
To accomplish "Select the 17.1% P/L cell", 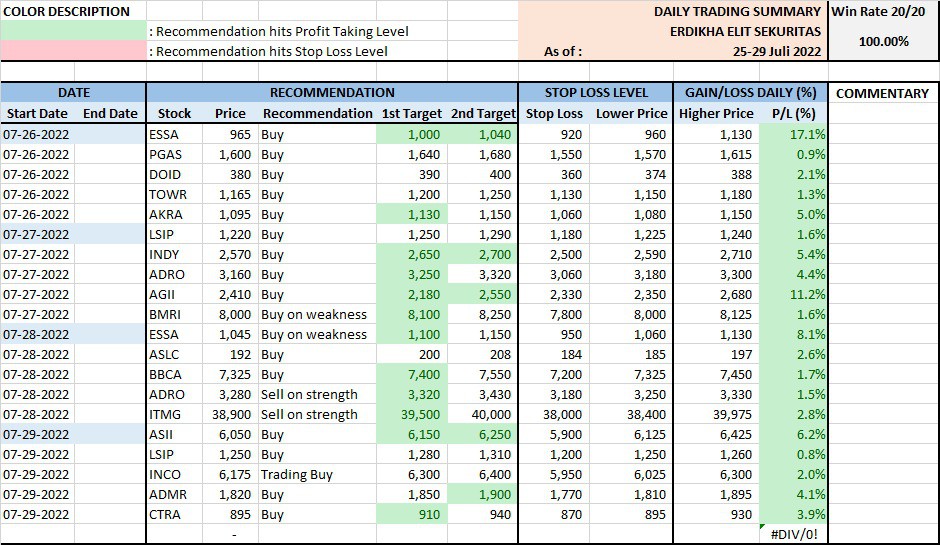I will [x=794, y=134].
